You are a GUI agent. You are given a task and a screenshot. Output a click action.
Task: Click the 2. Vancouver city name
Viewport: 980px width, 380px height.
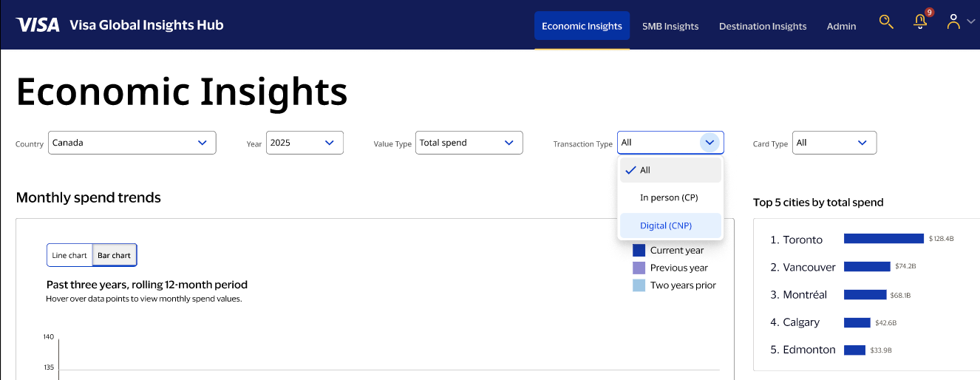[x=803, y=267]
